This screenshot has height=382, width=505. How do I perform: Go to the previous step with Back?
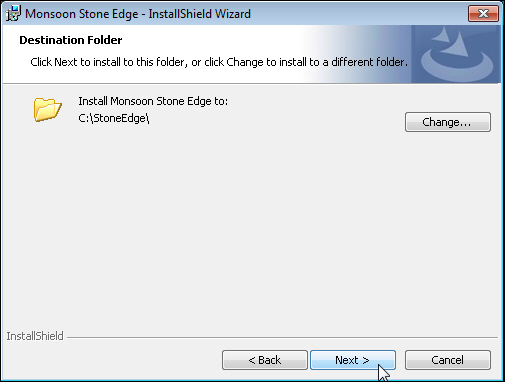pos(265,360)
